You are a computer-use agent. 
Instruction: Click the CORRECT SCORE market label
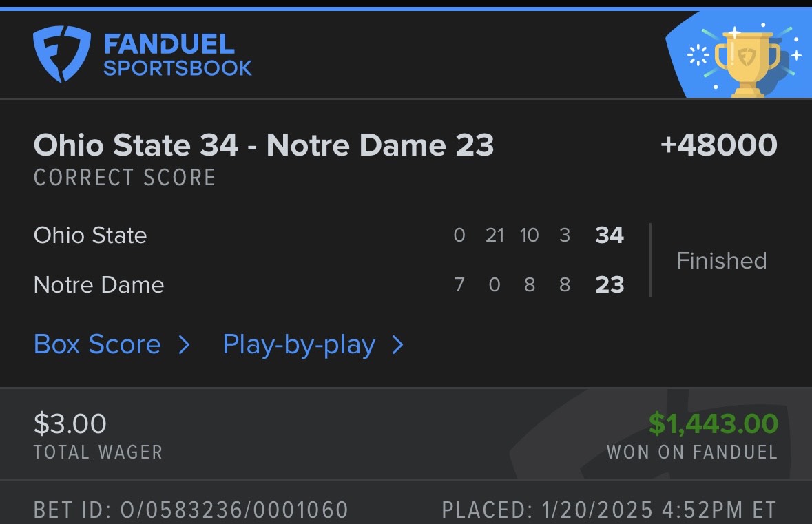point(125,178)
